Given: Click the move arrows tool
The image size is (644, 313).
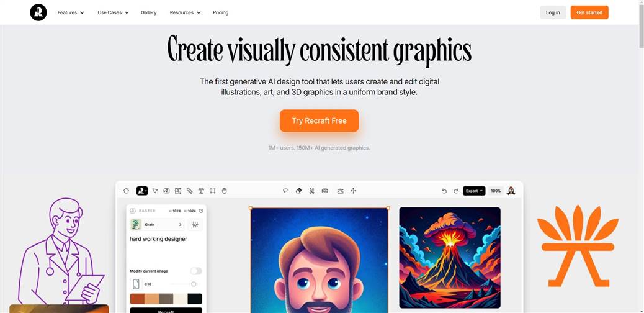Looking at the screenshot, I should pyautogui.click(x=353, y=191).
